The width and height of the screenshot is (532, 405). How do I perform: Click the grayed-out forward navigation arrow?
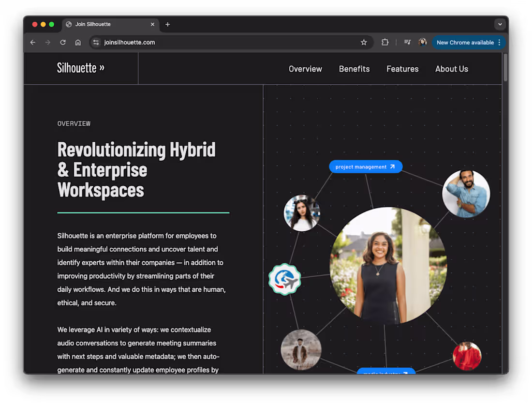[47, 42]
